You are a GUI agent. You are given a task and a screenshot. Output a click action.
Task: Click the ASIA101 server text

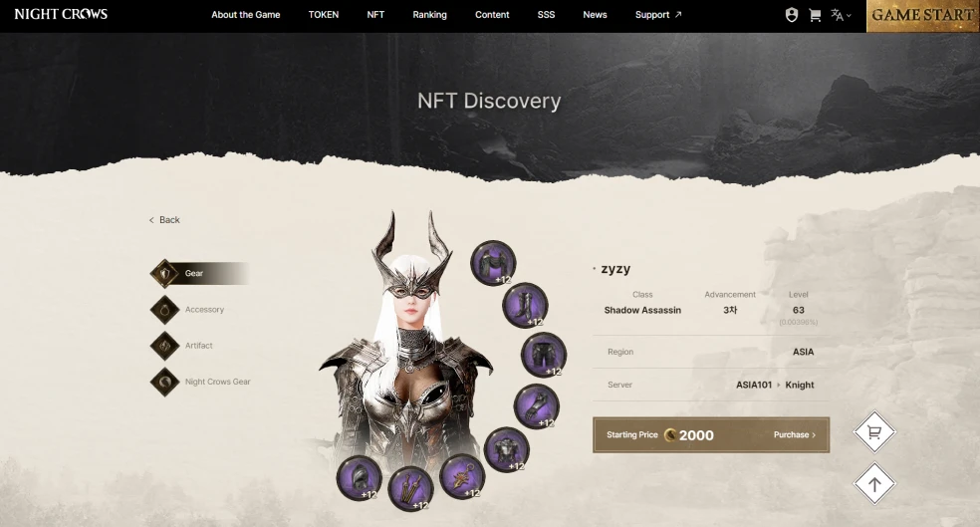[754, 386]
